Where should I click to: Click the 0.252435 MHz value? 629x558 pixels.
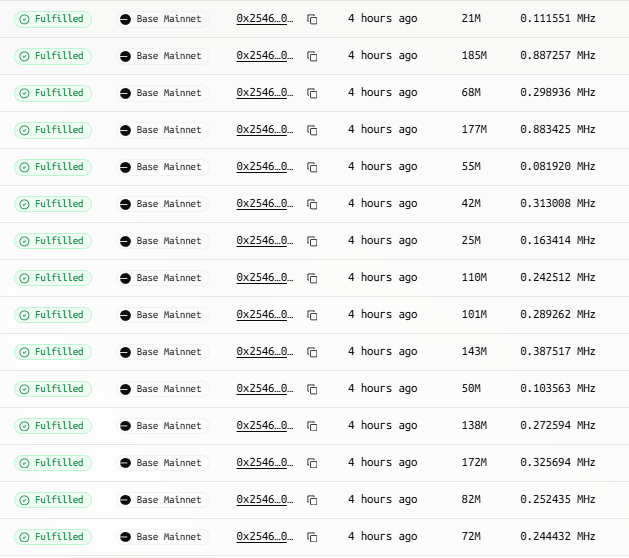pos(558,499)
